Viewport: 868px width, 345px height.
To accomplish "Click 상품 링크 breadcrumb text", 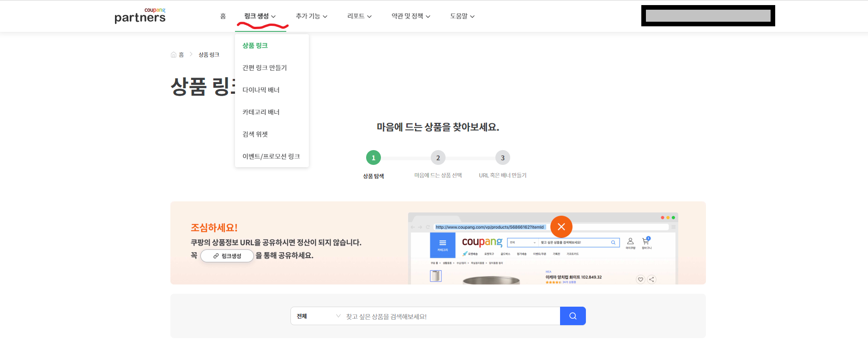I will click(x=209, y=54).
